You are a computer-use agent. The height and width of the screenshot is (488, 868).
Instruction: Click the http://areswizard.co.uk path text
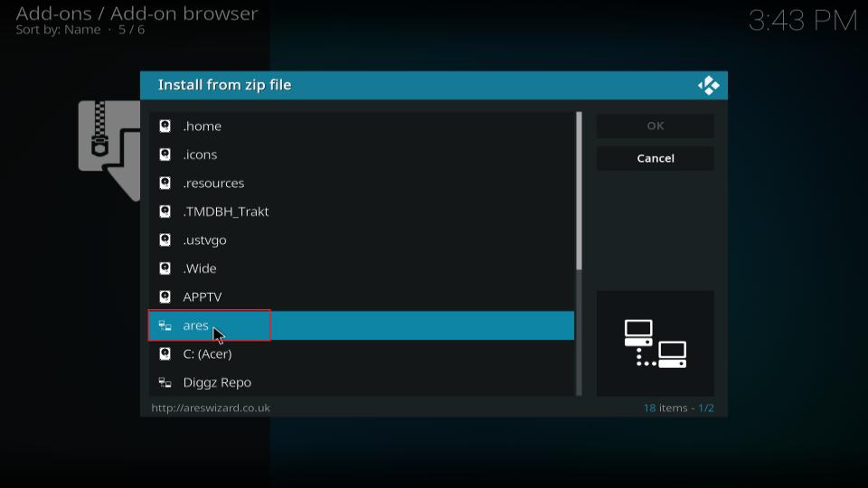[x=211, y=408]
